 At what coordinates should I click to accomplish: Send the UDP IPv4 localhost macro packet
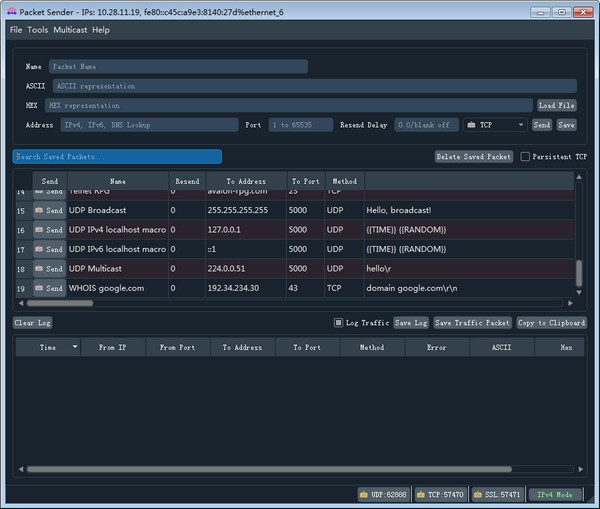pos(49,230)
